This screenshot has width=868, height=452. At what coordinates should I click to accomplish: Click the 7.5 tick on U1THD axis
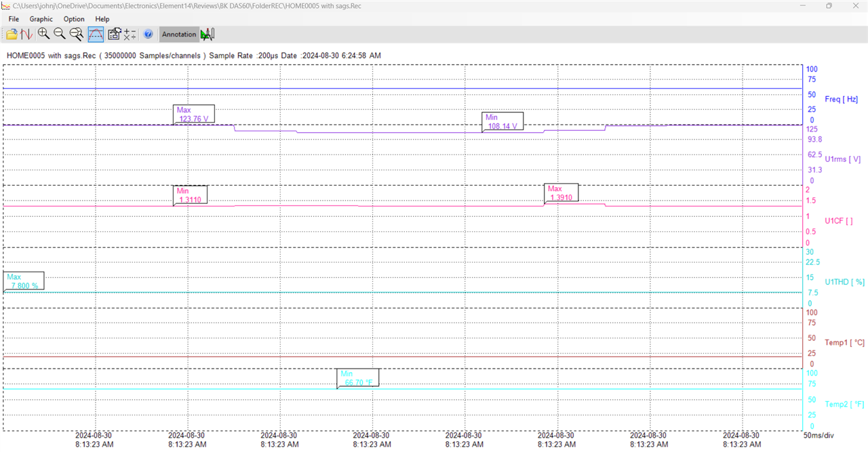click(x=812, y=293)
